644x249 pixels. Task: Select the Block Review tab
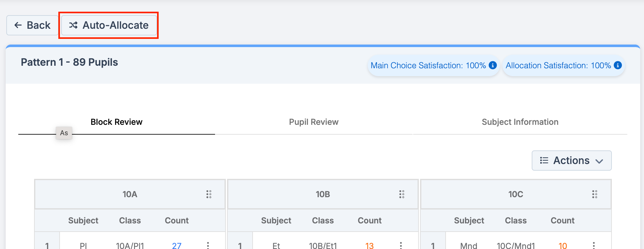pyautogui.click(x=117, y=122)
